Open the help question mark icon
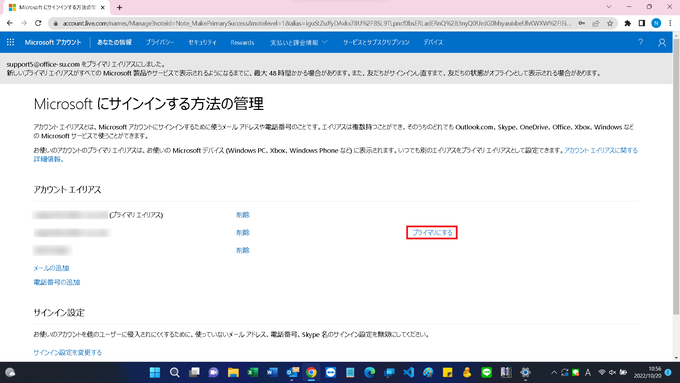The width and height of the screenshot is (680, 383). tap(640, 42)
